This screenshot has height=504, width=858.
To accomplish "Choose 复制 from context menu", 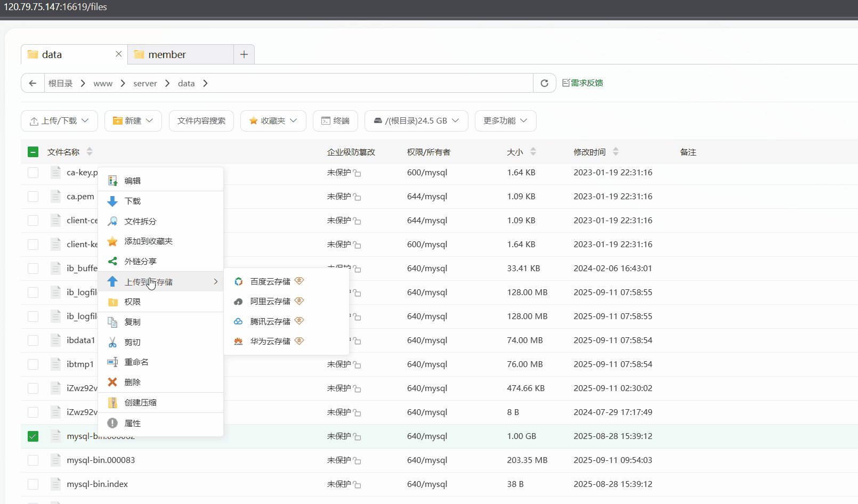I will (160, 322).
